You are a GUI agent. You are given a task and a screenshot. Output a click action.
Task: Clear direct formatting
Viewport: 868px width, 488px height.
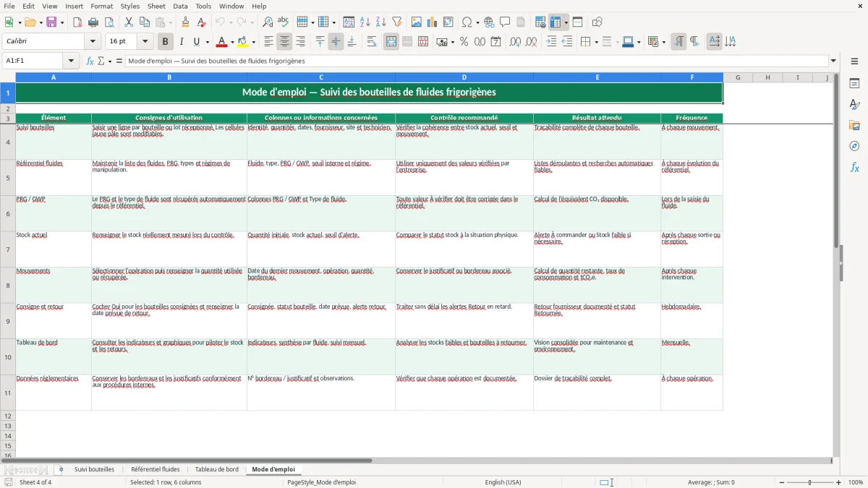point(201,22)
